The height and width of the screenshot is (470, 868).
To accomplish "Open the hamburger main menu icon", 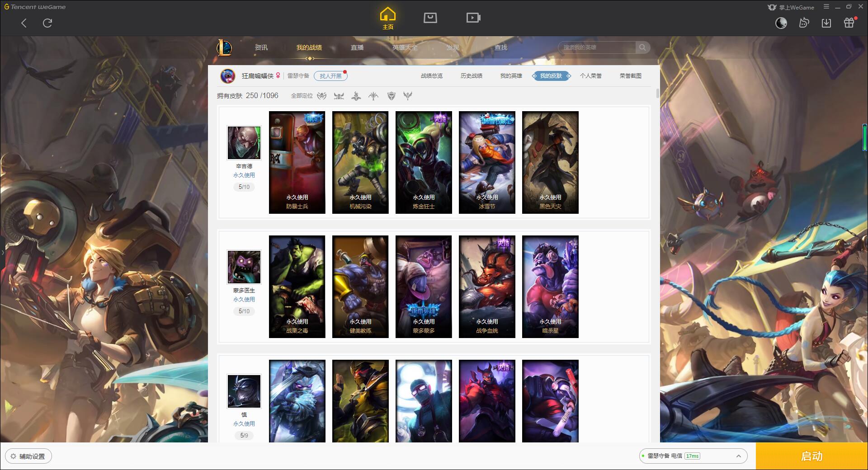I will pyautogui.click(x=826, y=7).
